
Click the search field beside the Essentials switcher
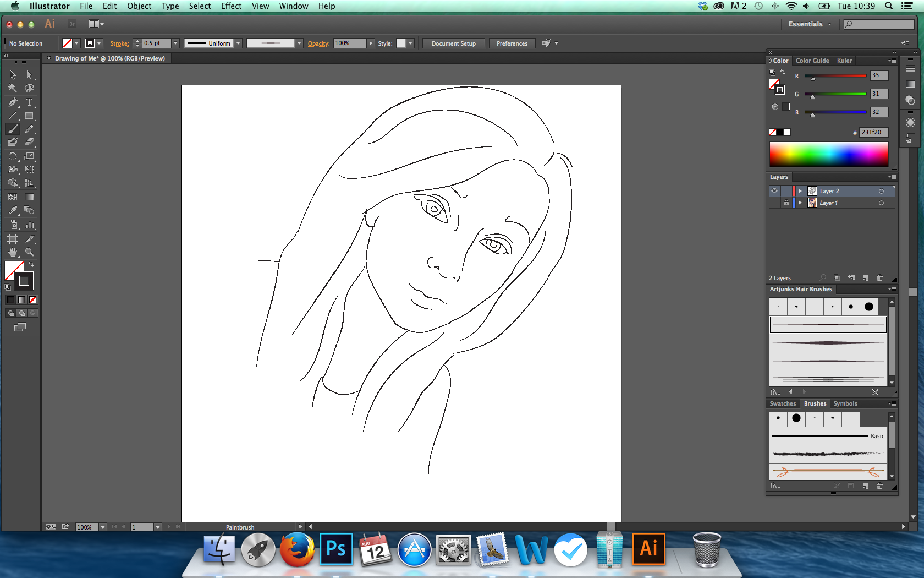[x=879, y=24]
